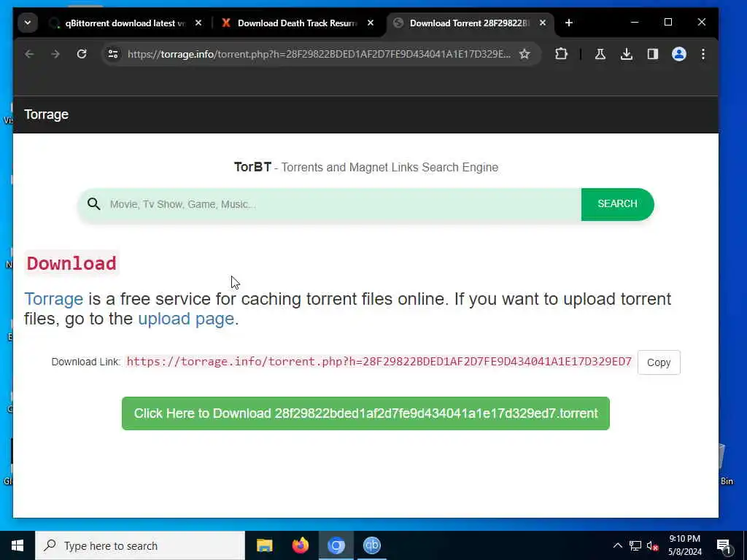
Task: Go back to the previous page
Action: pos(29,54)
